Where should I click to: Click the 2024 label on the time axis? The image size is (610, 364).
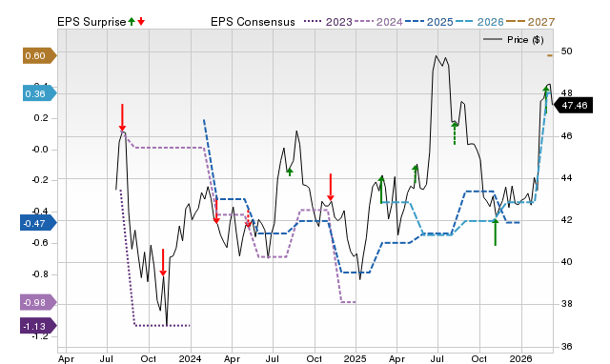(191, 358)
